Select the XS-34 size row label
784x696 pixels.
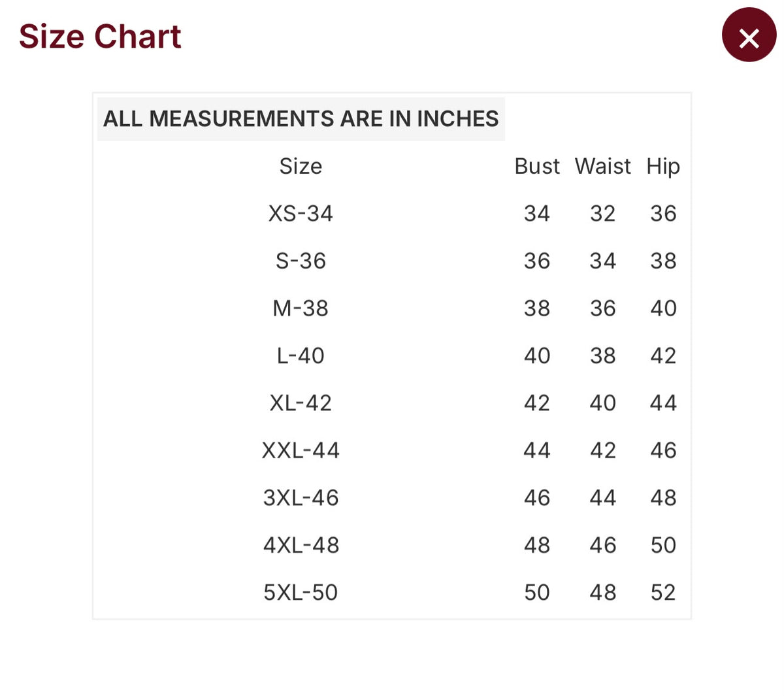point(301,214)
